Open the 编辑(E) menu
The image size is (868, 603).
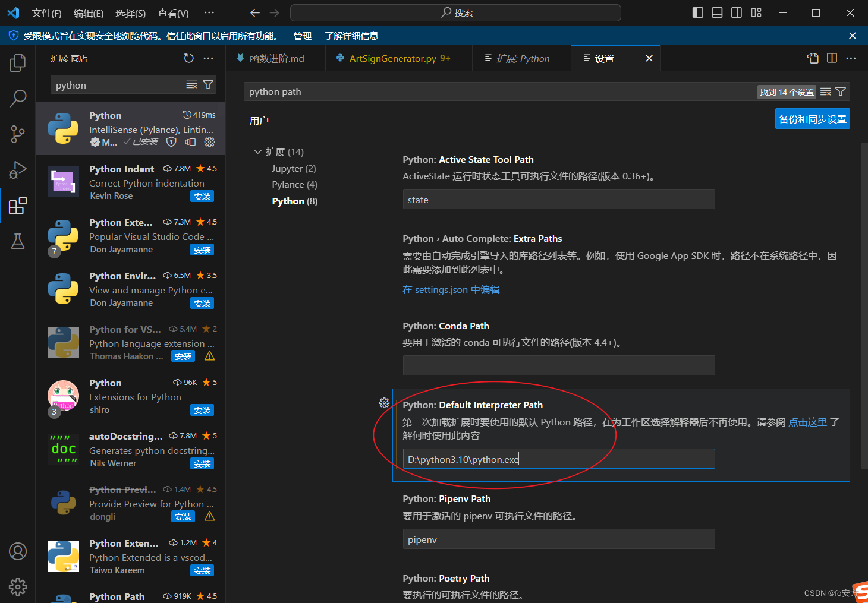pos(88,13)
